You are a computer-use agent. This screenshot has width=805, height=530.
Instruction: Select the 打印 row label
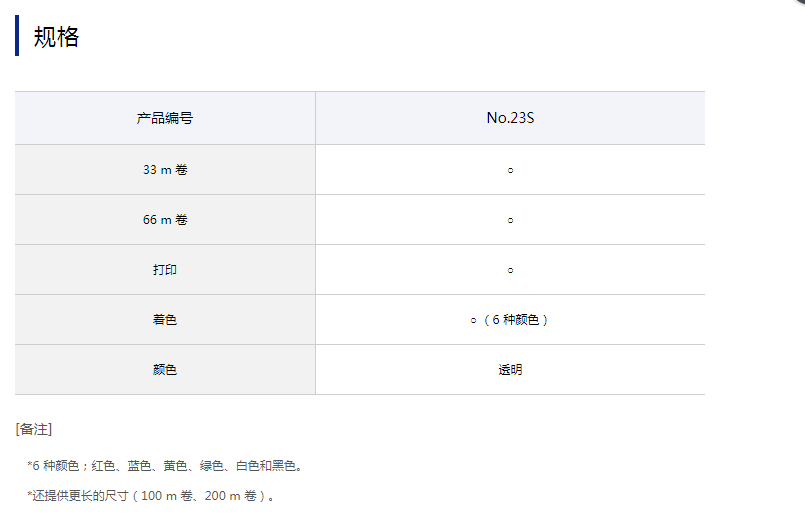point(165,270)
